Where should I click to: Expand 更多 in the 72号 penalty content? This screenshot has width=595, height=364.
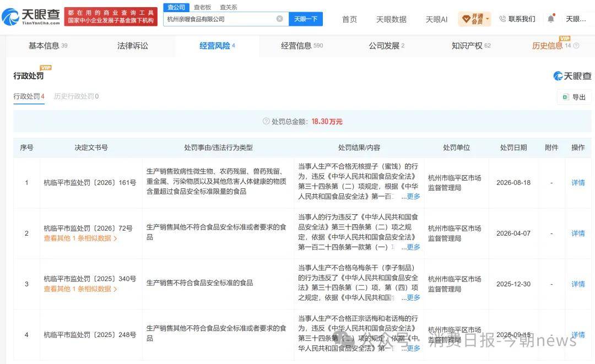pyautogui.click(x=413, y=247)
